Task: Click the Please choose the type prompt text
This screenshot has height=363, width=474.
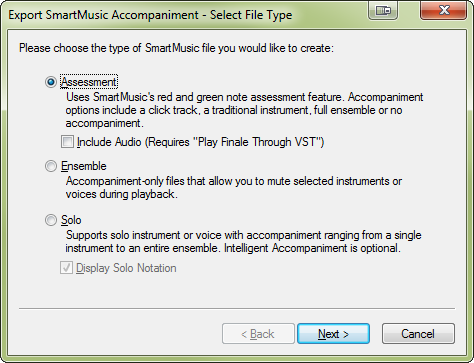Action: [176, 48]
